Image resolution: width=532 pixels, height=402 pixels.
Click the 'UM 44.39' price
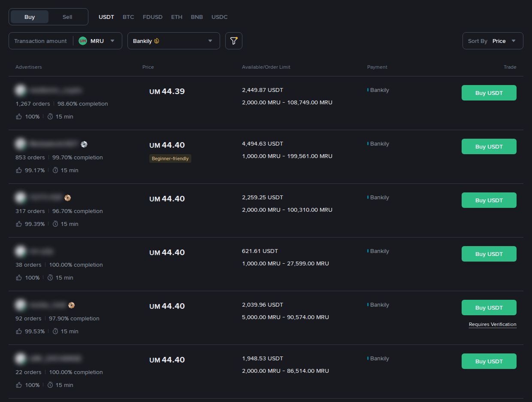(x=167, y=91)
